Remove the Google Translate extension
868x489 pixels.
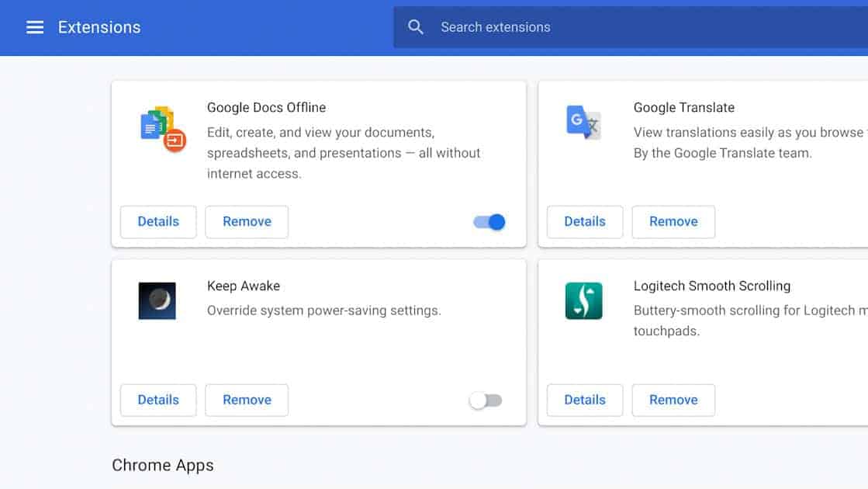pyautogui.click(x=673, y=222)
